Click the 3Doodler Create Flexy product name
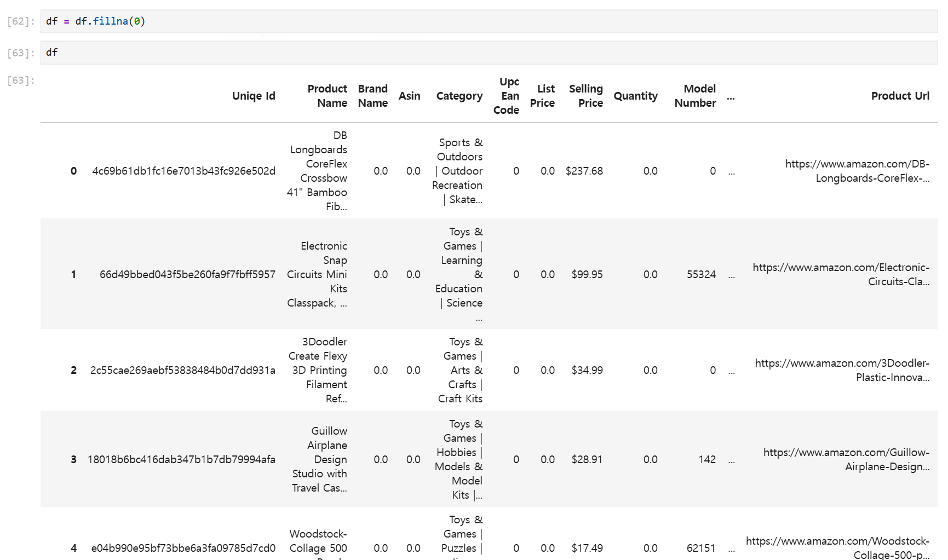Viewport: 948px width, 560px height. (x=318, y=370)
